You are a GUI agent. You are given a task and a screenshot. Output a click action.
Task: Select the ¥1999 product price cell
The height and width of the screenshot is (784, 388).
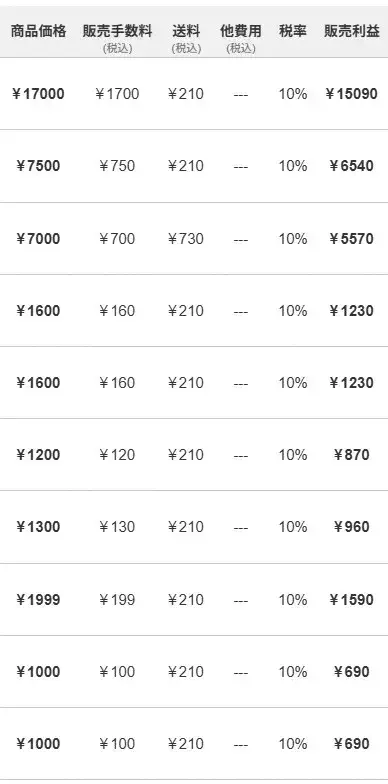[x=38, y=600]
